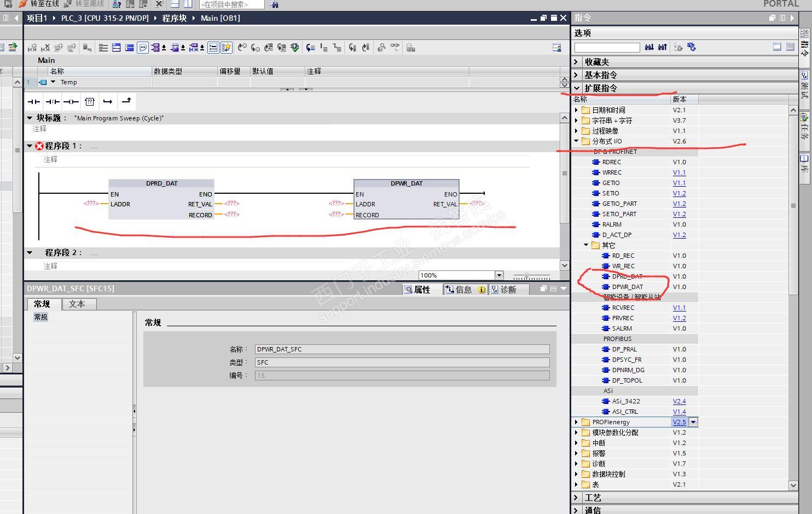812x514 pixels.
Task: Expand the 收藏夹 section
Action: coord(576,62)
